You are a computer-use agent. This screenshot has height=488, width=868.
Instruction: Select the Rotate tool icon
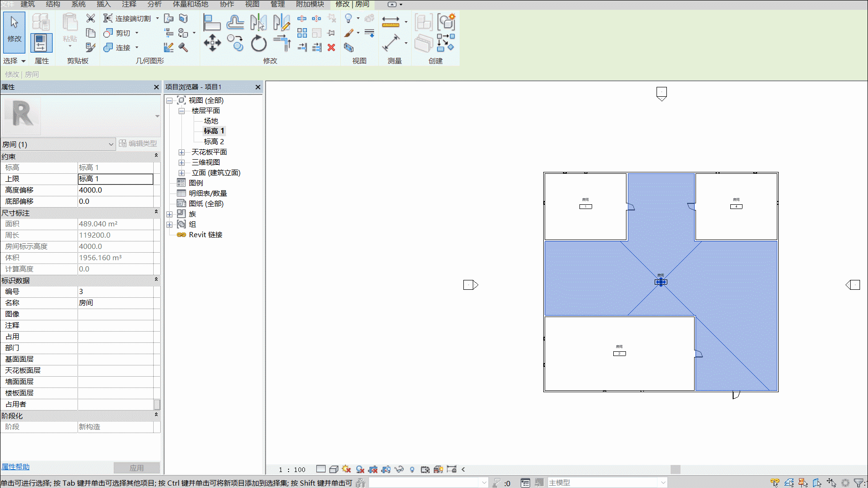pyautogui.click(x=258, y=43)
